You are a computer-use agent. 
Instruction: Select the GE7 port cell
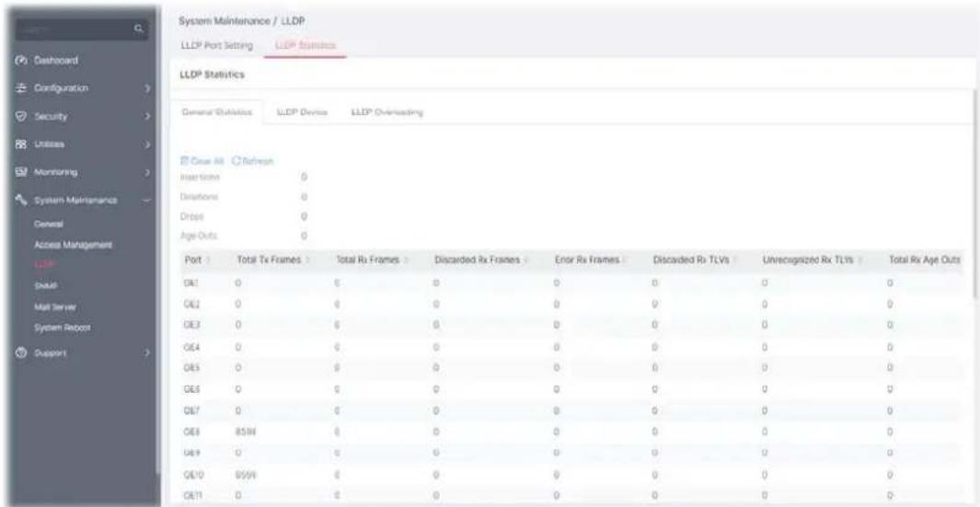point(192,409)
